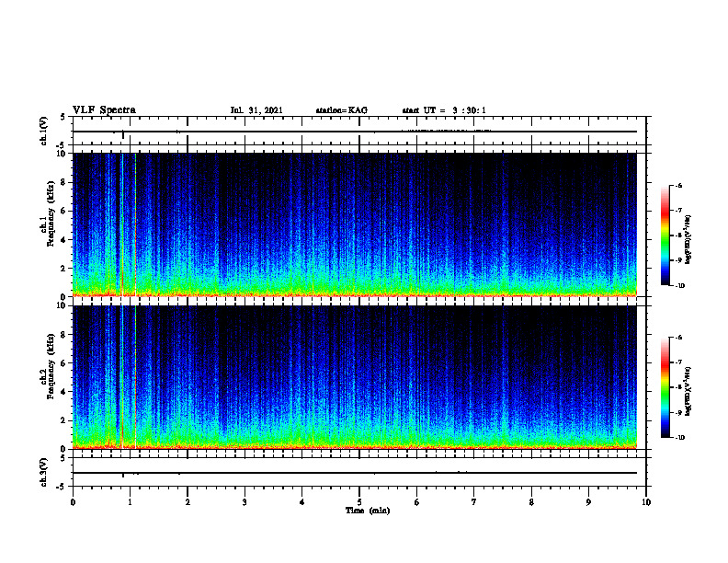
Task: Click time axis tick label "7"
Action: point(474,502)
